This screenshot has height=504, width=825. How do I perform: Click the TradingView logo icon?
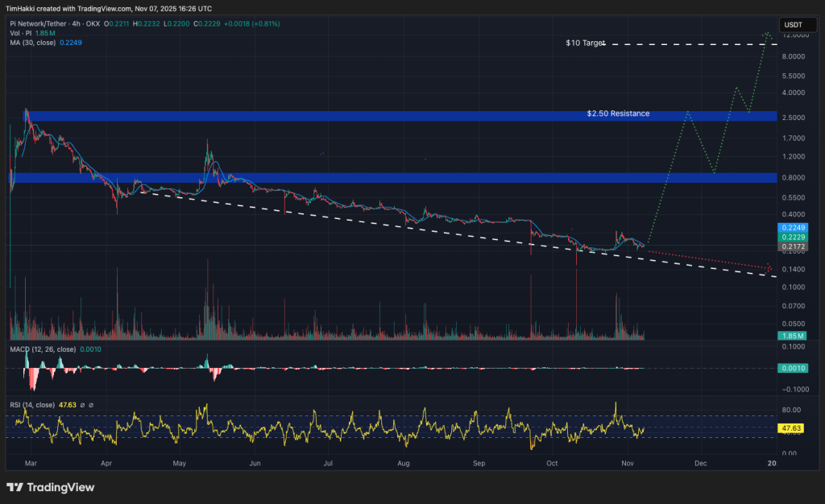tap(15, 487)
